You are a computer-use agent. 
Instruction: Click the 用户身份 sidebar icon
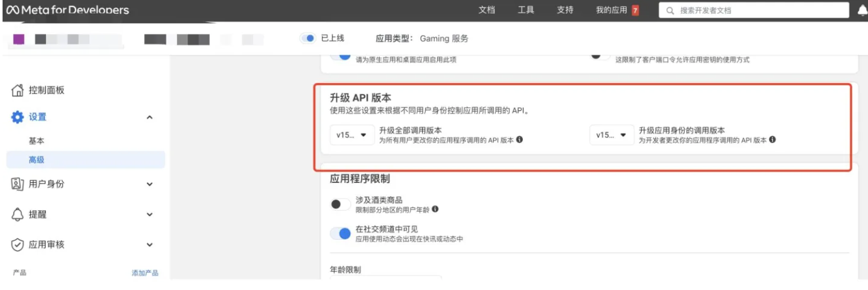click(18, 184)
